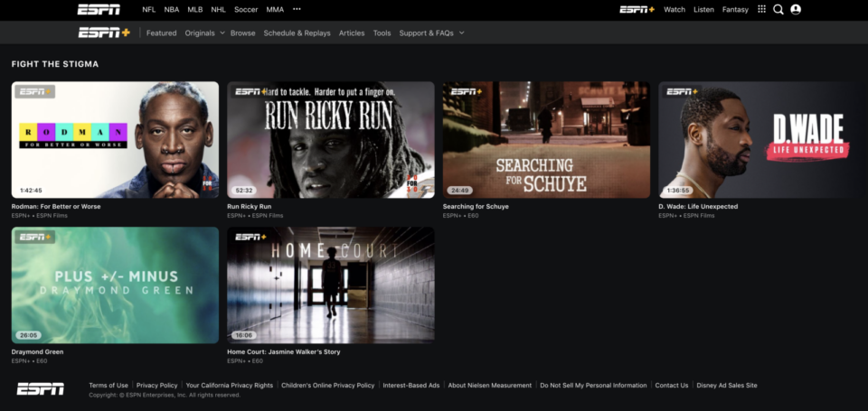This screenshot has height=411, width=868.
Task: Click Watch in top navigation
Action: click(675, 9)
